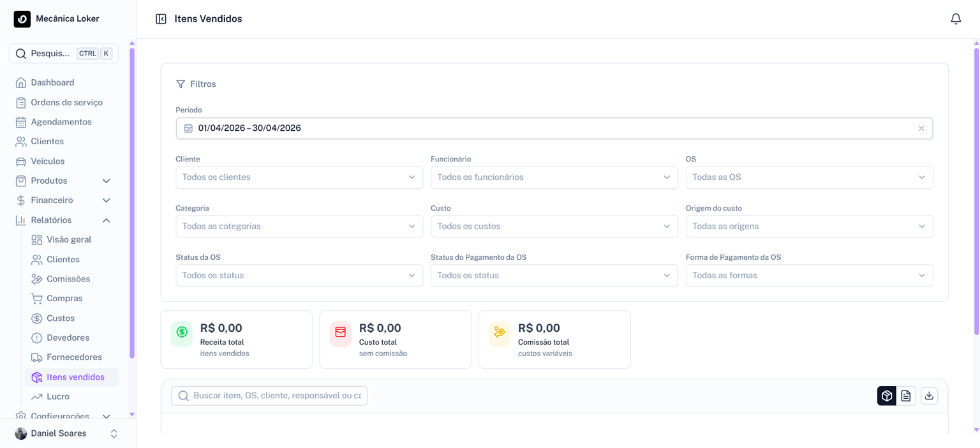Click the Devedores alert icon
This screenshot has width=980, height=448.
click(x=36, y=338)
